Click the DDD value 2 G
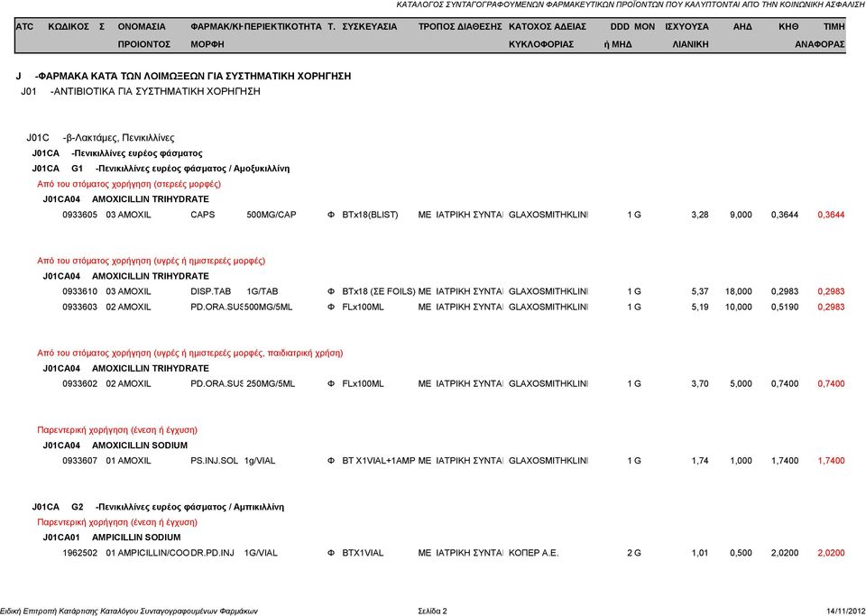866x616 pixels. [x=634, y=553]
